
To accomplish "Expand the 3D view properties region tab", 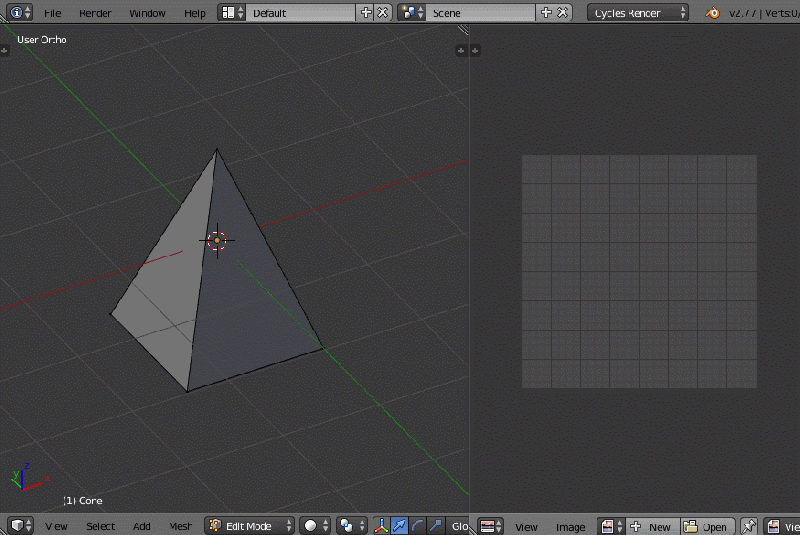I will tap(461, 50).
